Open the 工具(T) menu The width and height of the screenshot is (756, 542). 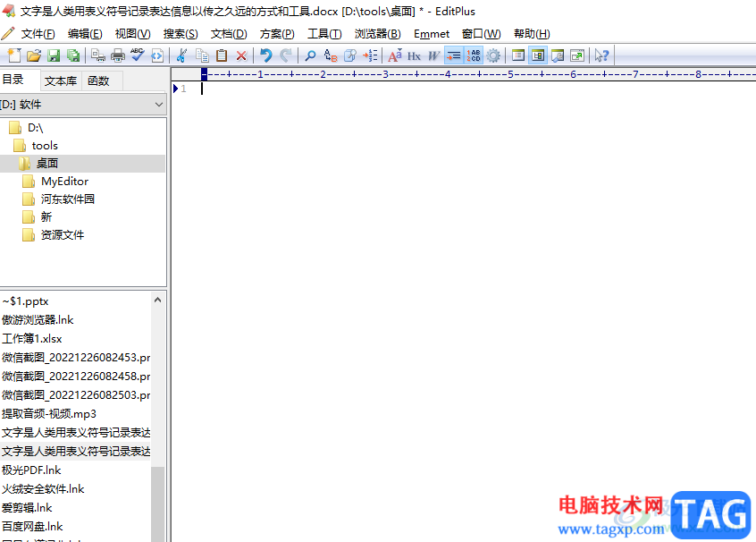tap(324, 34)
